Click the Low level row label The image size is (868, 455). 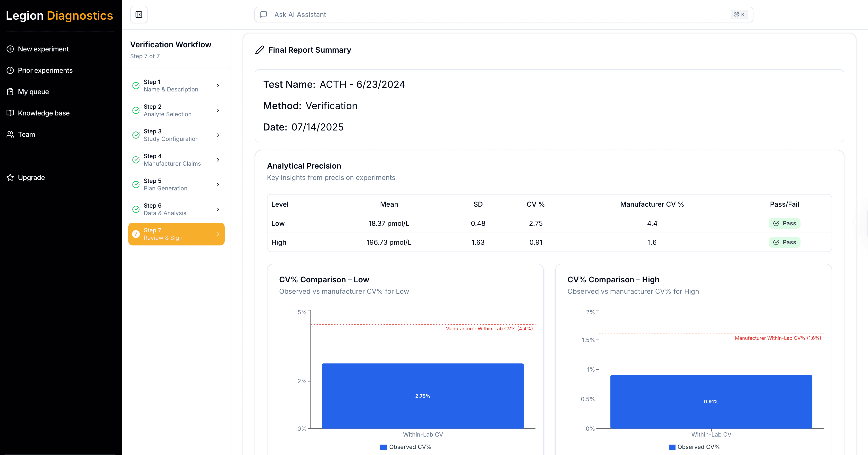[278, 223]
